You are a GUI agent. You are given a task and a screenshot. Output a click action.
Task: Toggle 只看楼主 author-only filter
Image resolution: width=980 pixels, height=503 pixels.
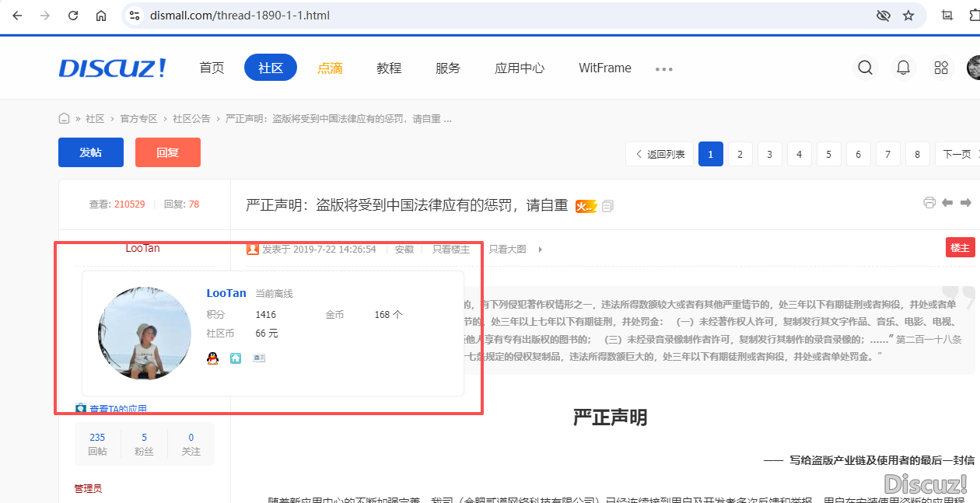click(451, 250)
